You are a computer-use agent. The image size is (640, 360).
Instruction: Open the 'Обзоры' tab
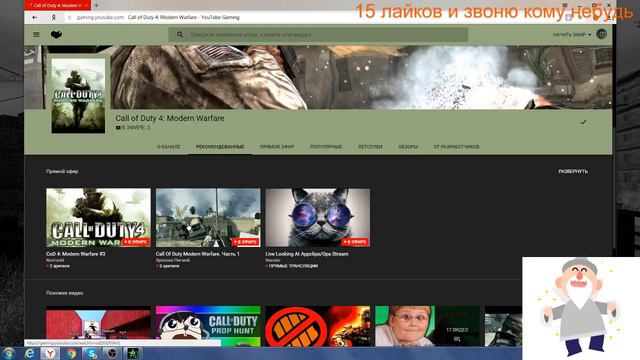408,147
